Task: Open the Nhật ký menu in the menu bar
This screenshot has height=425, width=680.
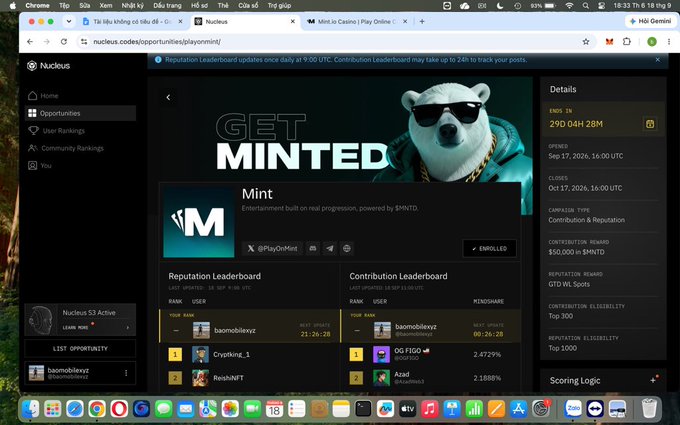Action: click(x=132, y=6)
